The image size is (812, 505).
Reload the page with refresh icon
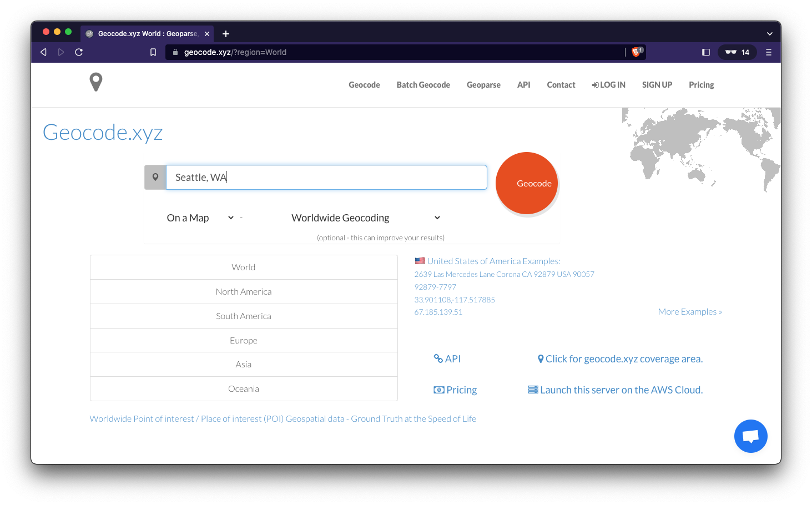tap(79, 52)
